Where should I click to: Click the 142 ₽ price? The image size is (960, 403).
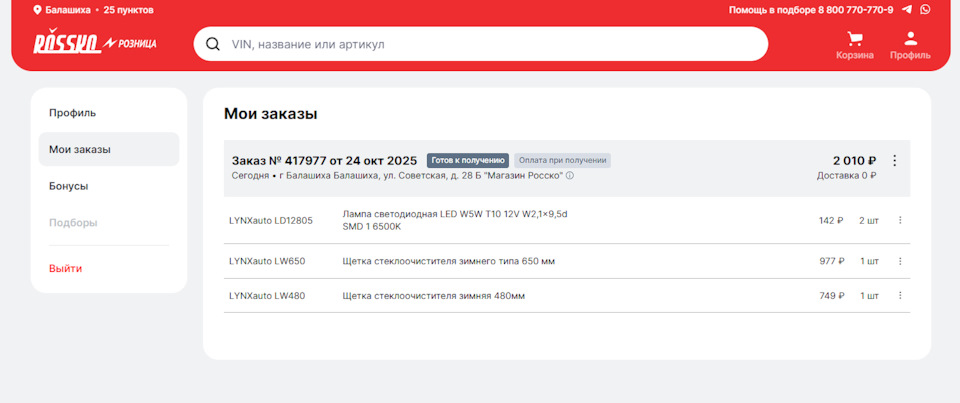(x=831, y=220)
